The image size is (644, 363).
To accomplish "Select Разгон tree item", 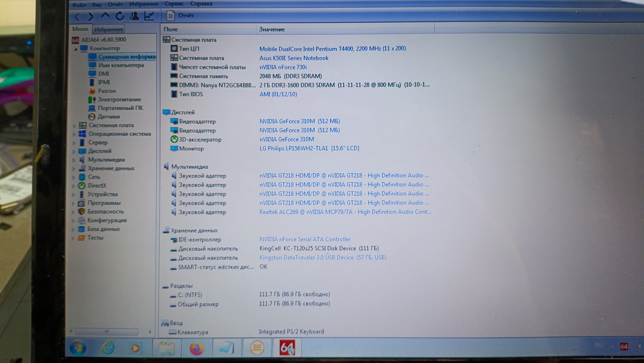I will pos(102,91).
